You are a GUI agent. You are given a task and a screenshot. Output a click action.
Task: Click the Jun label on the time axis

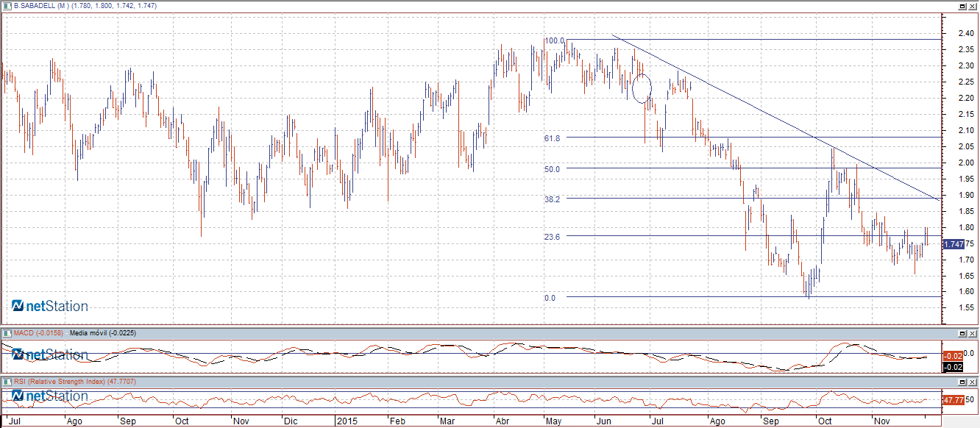point(604,422)
